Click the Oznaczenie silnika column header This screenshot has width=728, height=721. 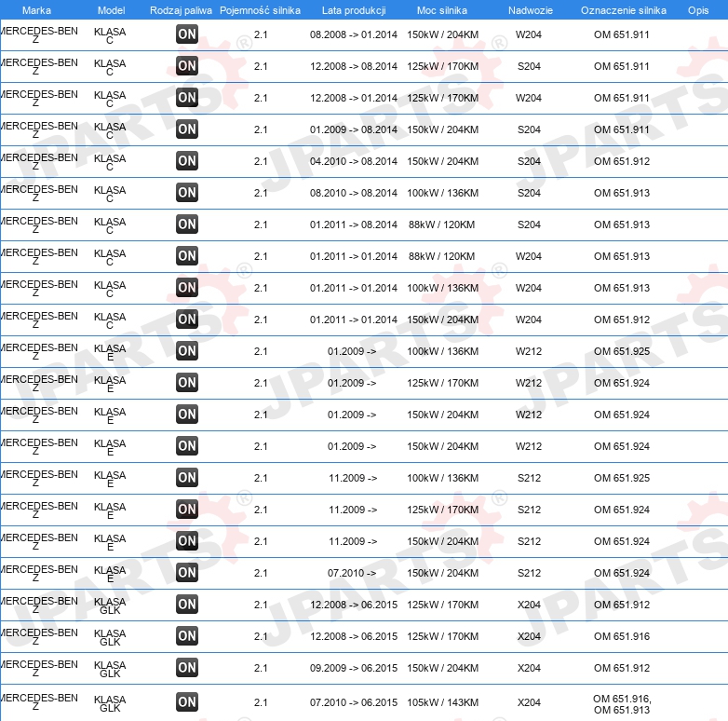pos(624,10)
